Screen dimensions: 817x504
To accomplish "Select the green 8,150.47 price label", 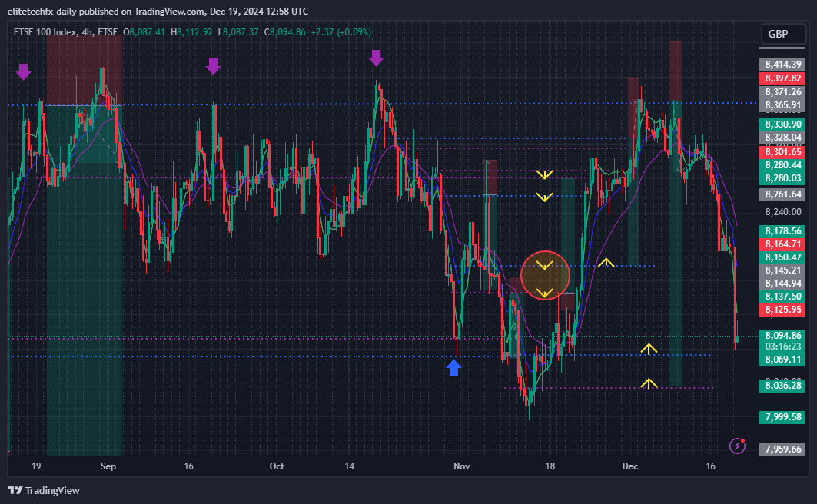I will click(x=782, y=257).
